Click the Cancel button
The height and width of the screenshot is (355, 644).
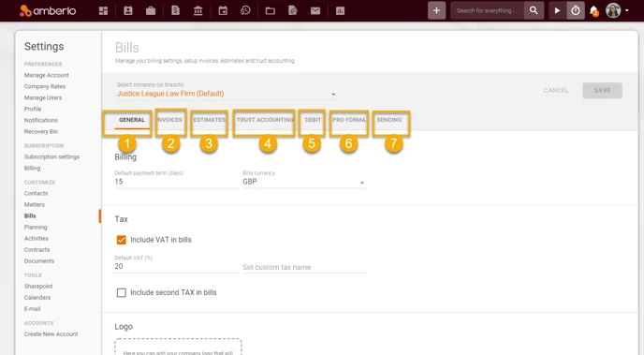[x=556, y=91]
